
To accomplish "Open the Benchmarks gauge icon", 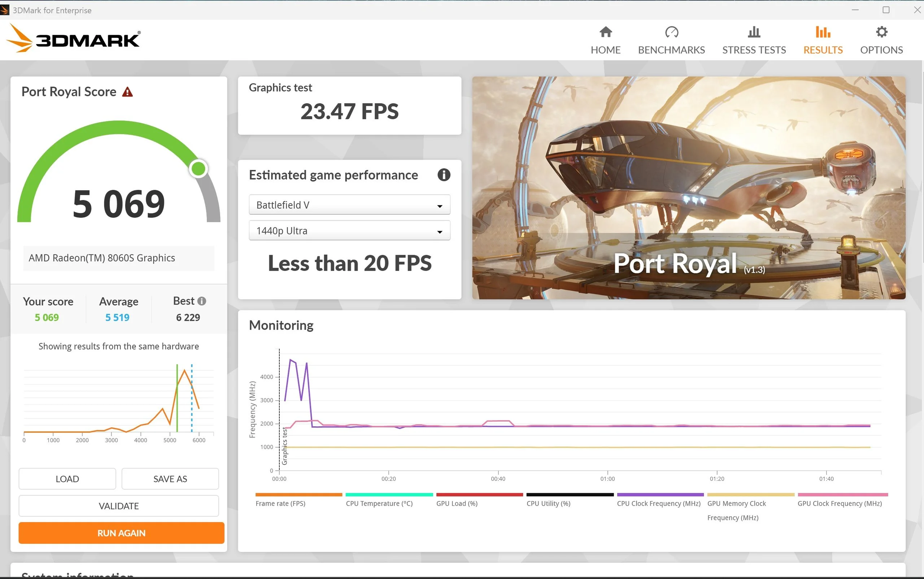I will pos(671,32).
